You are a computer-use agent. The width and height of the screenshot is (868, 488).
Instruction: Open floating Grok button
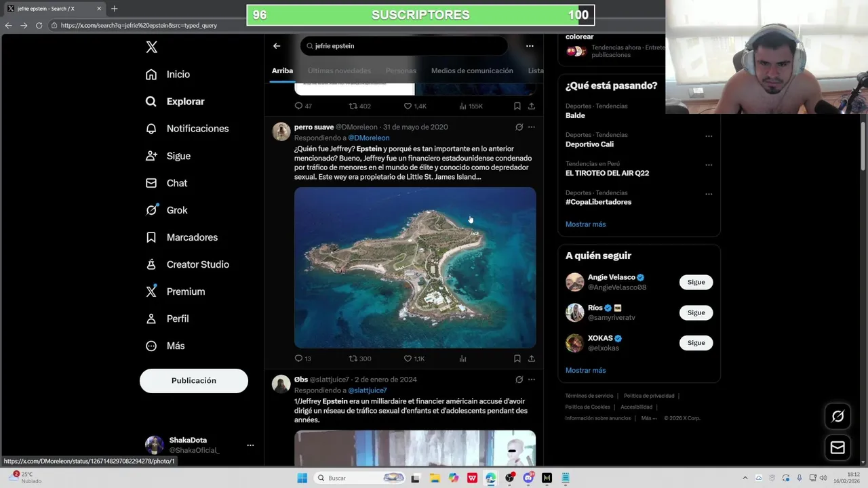tap(837, 416)
